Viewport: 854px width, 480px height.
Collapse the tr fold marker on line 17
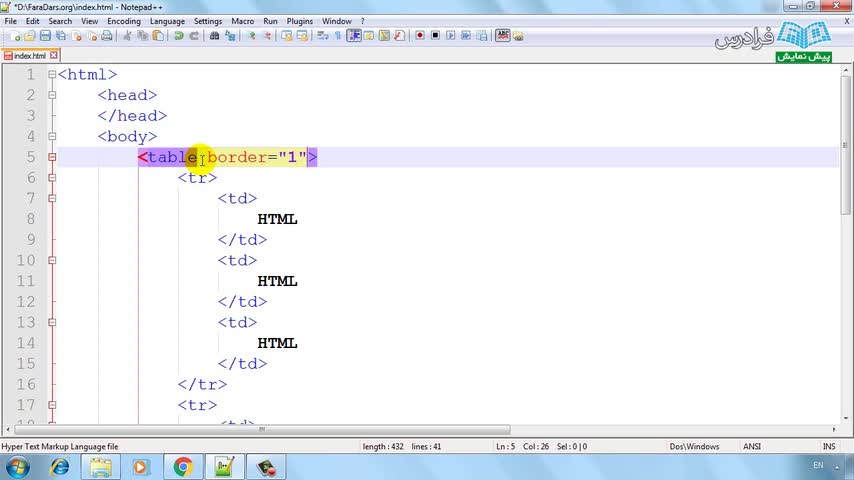52,405
